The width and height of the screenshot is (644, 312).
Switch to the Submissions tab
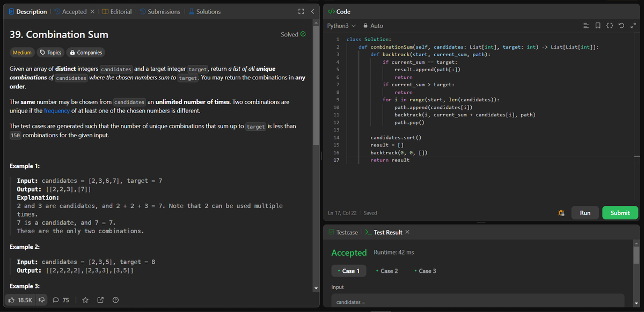coord(160,12)
